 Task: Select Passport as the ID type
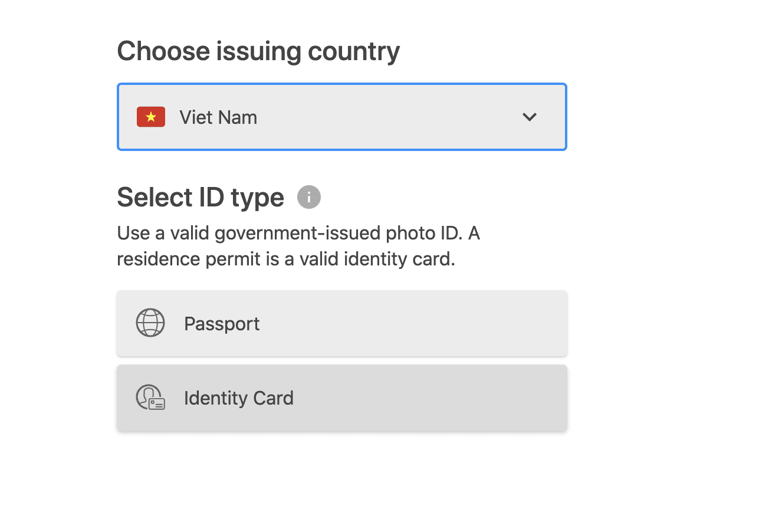pyautogui.click(x=342, y=323)
